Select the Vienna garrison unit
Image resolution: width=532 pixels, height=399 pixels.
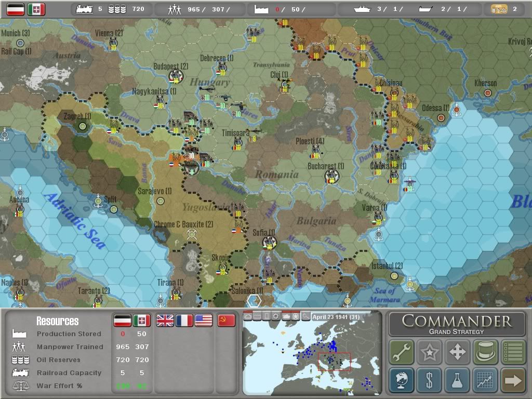113,44
